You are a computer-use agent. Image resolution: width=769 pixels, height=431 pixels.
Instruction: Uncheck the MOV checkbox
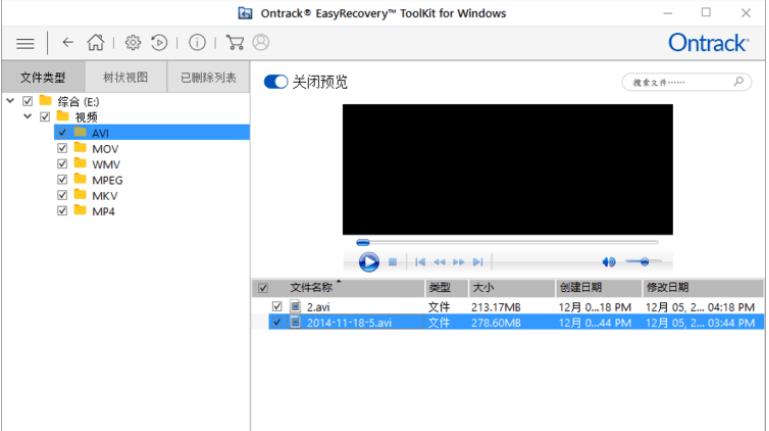click(62, 148)
